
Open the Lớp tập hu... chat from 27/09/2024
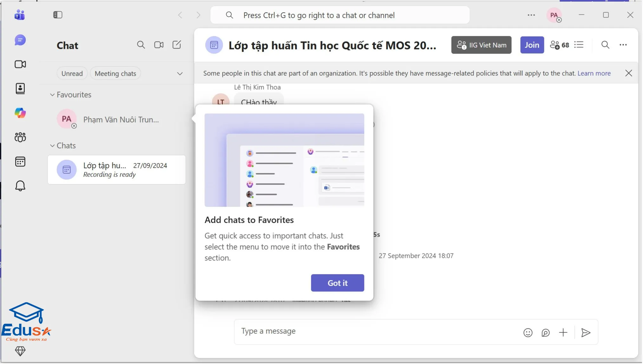click(117, 169)
